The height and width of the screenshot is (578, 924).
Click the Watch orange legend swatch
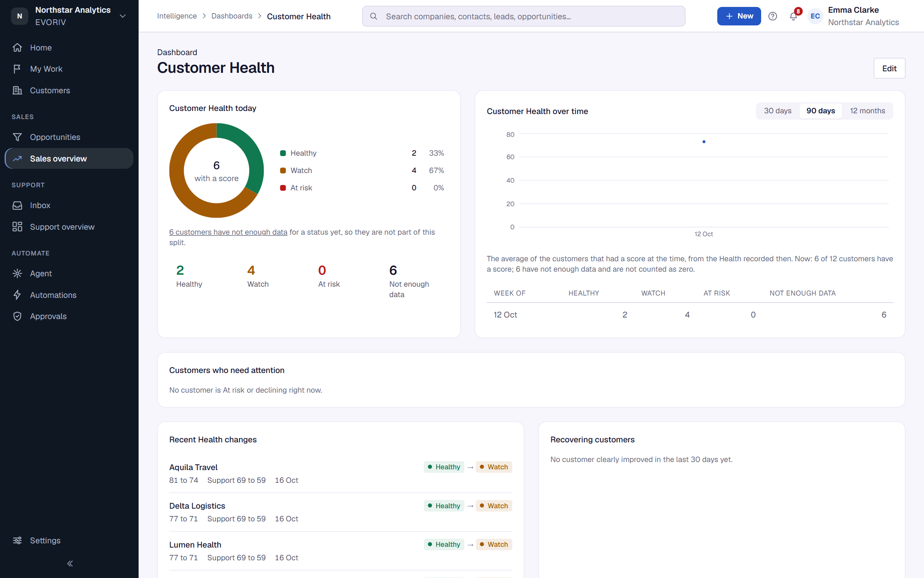tap(283, 171)
